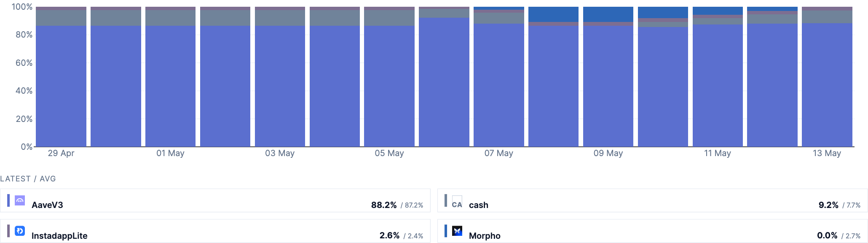Click Morpho blue color indicator bar
Screen dimensions: 868x243
[x=446, y=231]
